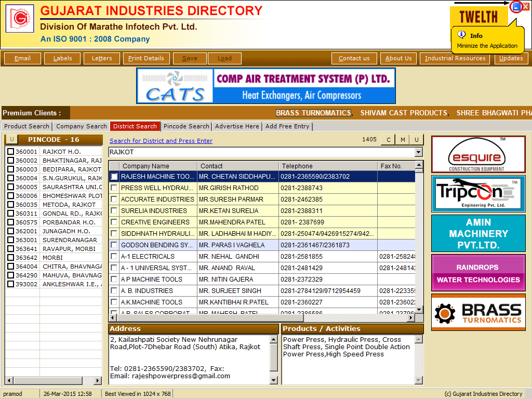Select the District Search tab
The image size is (532, 399).
135,126
